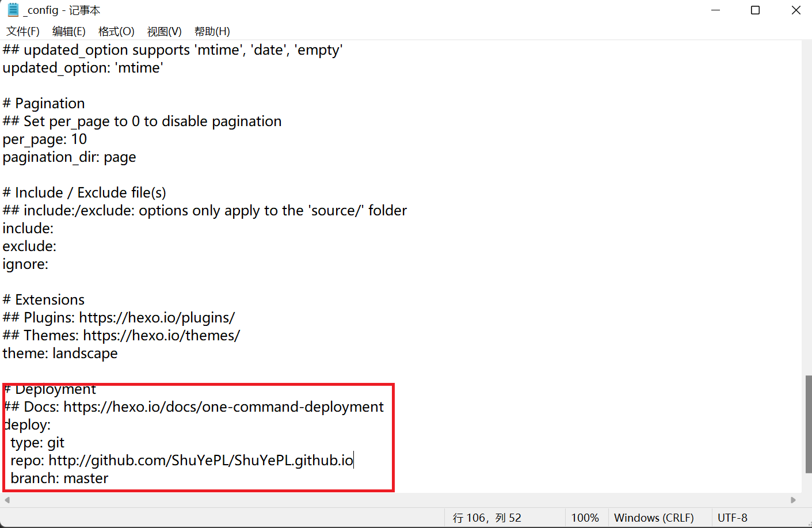The image size is (812, 528).
Task: Open the 文件(F) menu
Action: [23, 32]
